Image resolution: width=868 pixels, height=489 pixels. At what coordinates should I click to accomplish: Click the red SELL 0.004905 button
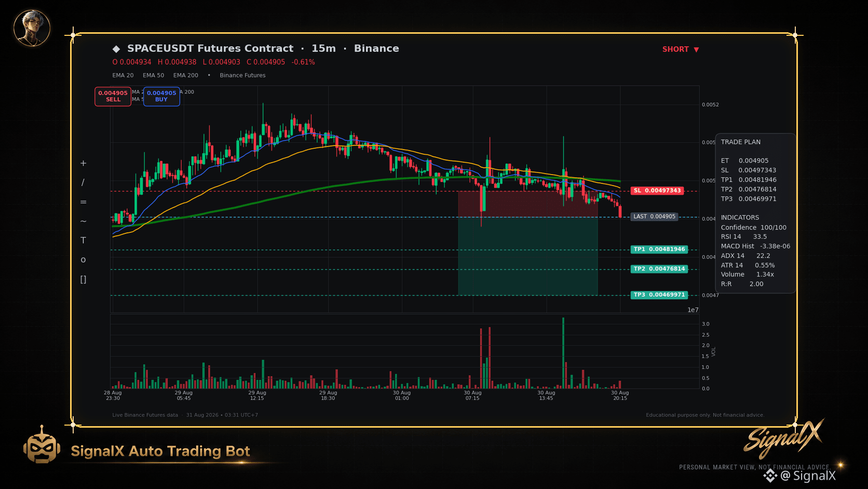coord(113,96)
